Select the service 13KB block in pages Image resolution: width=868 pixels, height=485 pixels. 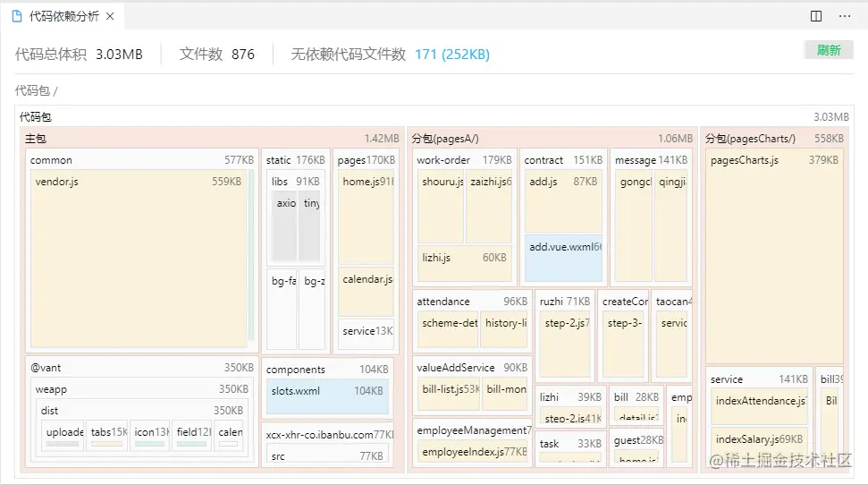[x=366, y=334]
